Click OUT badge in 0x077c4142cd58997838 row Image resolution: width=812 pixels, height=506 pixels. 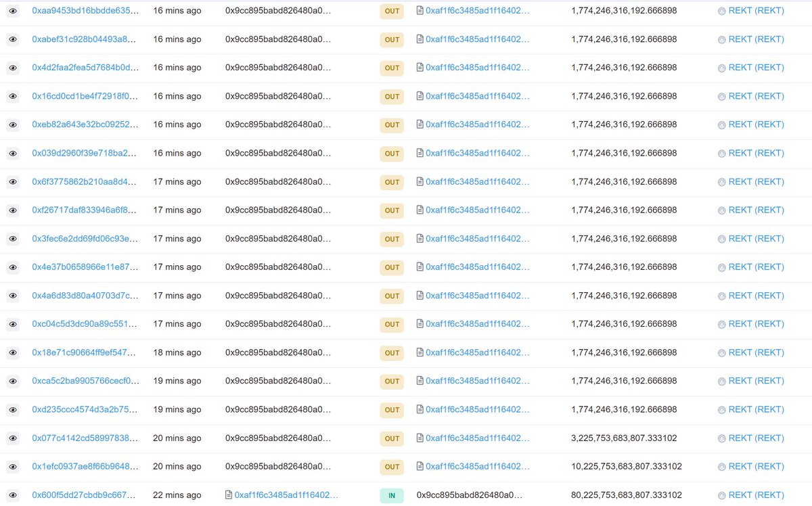(x=392, y=438)
